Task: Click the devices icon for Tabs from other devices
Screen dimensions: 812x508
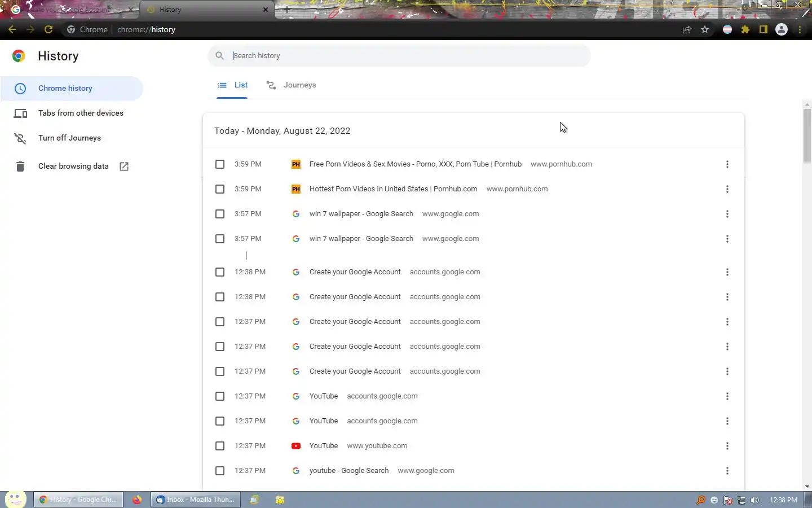Action: tap(20, 113)
